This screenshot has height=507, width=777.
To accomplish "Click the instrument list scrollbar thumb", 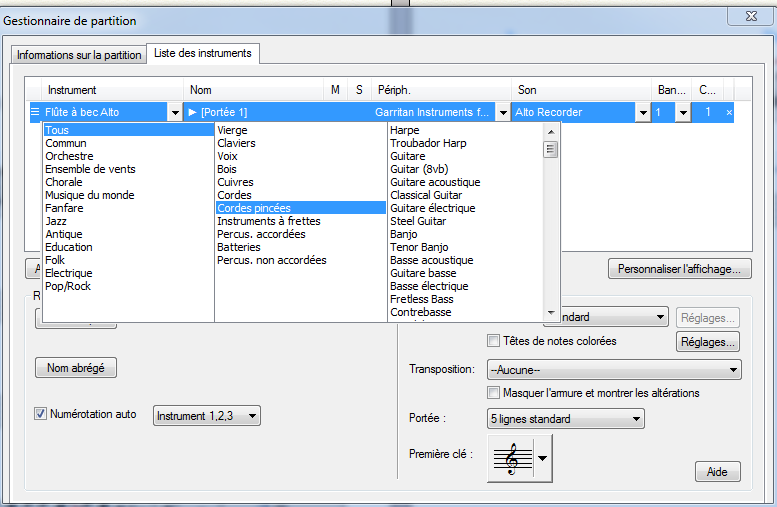I will [x=550, y=150].
